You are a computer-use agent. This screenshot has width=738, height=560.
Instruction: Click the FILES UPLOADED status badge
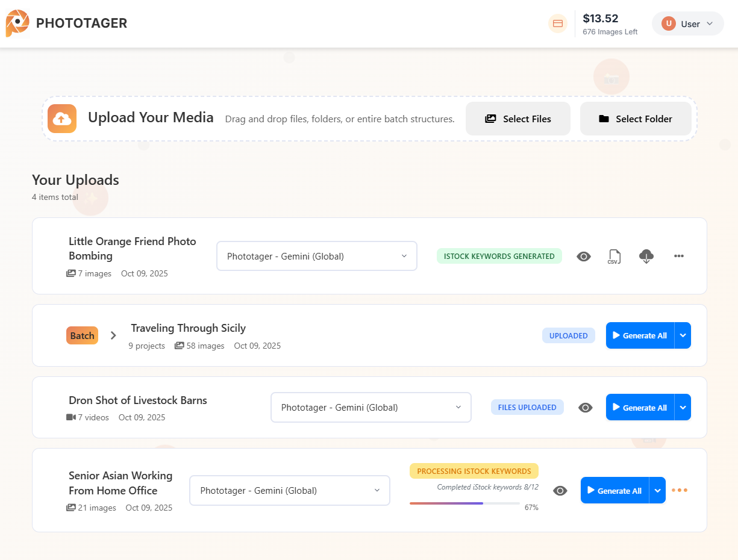(527, 407)
